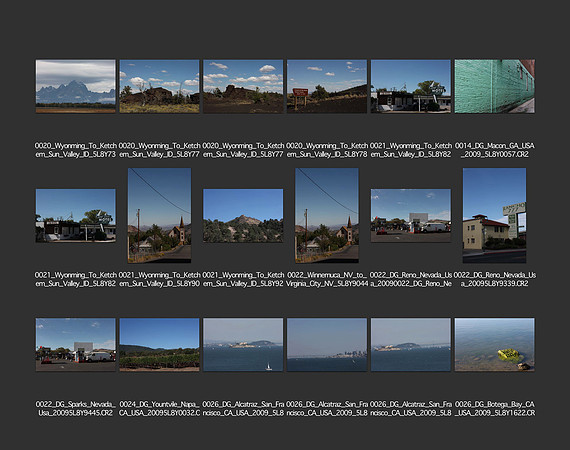
Task: Open the Yountville Napa vineyard thumbnail
Action: 160,345
